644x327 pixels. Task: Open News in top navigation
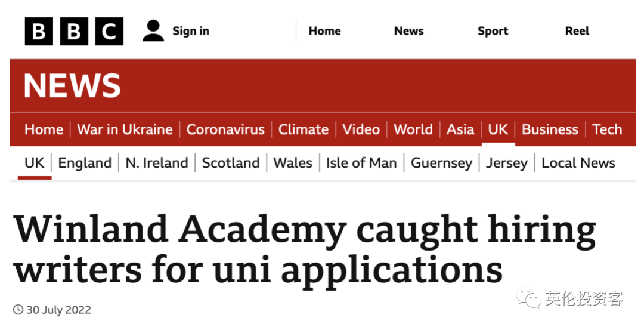point(408,31)
